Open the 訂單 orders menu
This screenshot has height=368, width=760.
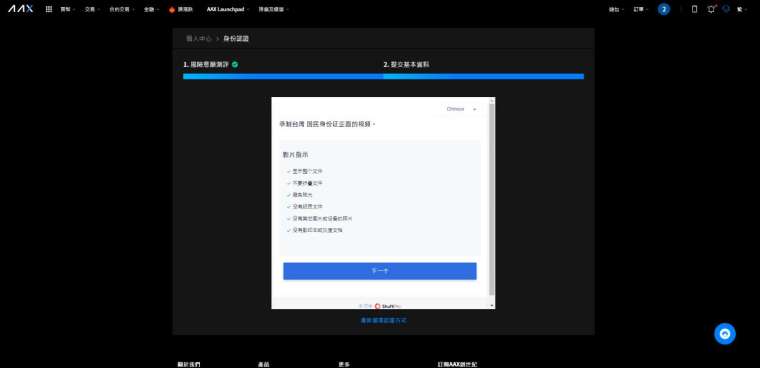[x=641, y=9]
